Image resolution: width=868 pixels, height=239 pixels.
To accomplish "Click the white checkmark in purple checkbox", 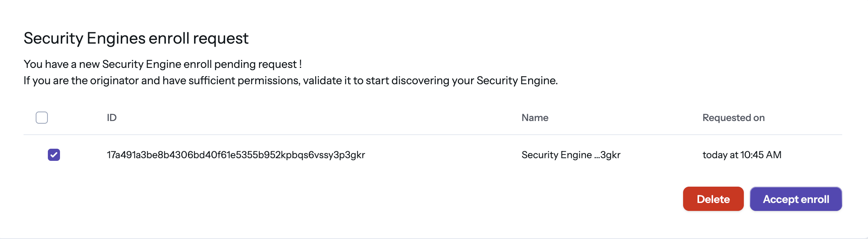I will pos(54,155).
